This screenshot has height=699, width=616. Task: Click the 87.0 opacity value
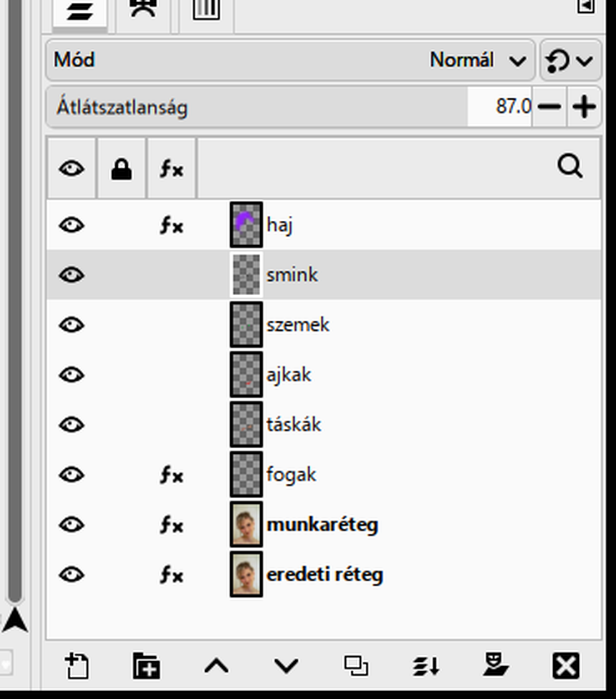tap(513, 106)
